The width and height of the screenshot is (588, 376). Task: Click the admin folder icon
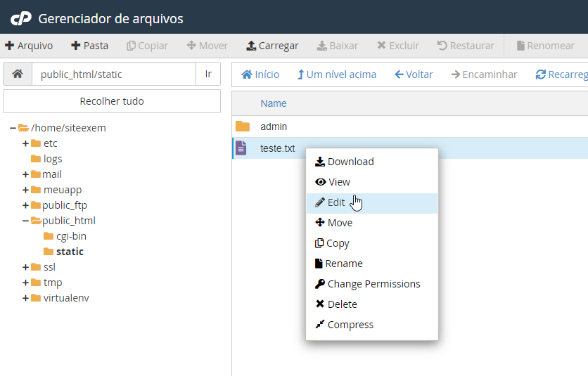point(243,127)
